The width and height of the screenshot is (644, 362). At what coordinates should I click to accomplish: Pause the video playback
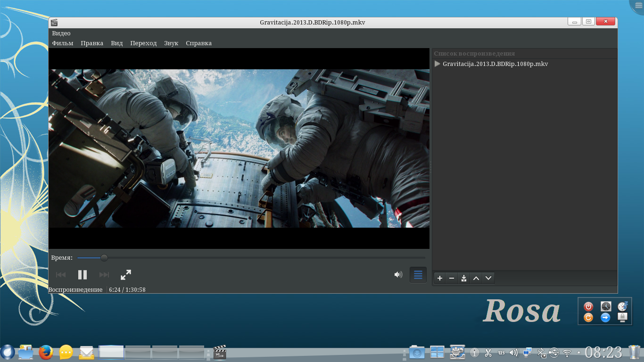click(x=83, y=275)
